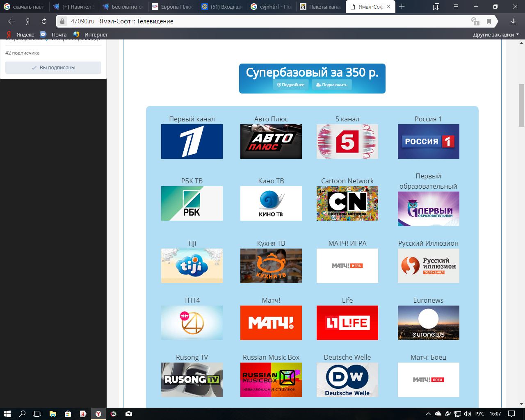
Task: Go back using the browser back arrow
Action: point(11,21)
